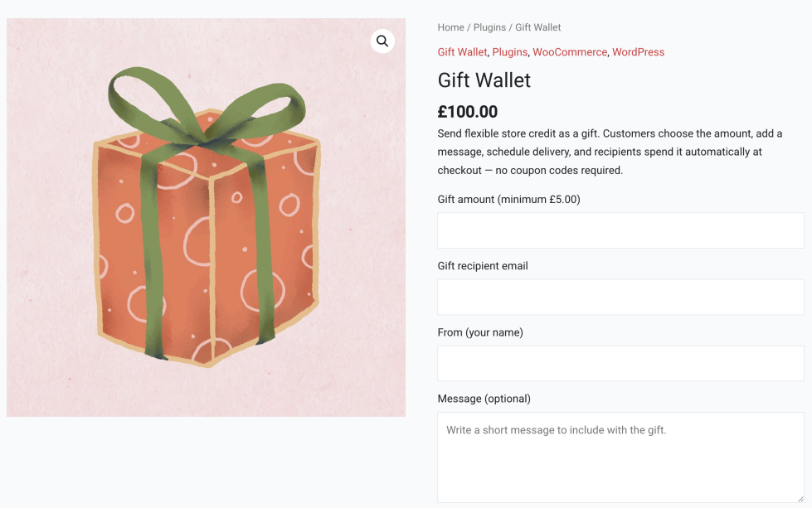Select the Gift Wallet breadcrumb item

click(x=536, y=27)
